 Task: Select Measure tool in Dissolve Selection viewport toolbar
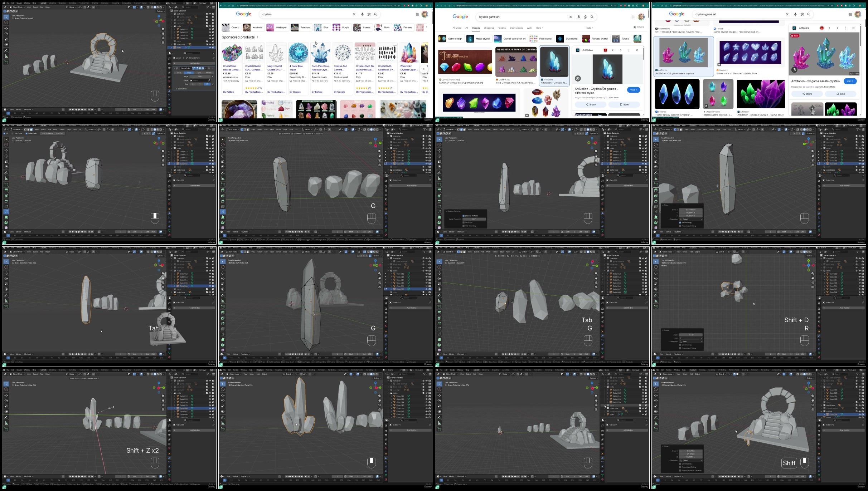439,178
